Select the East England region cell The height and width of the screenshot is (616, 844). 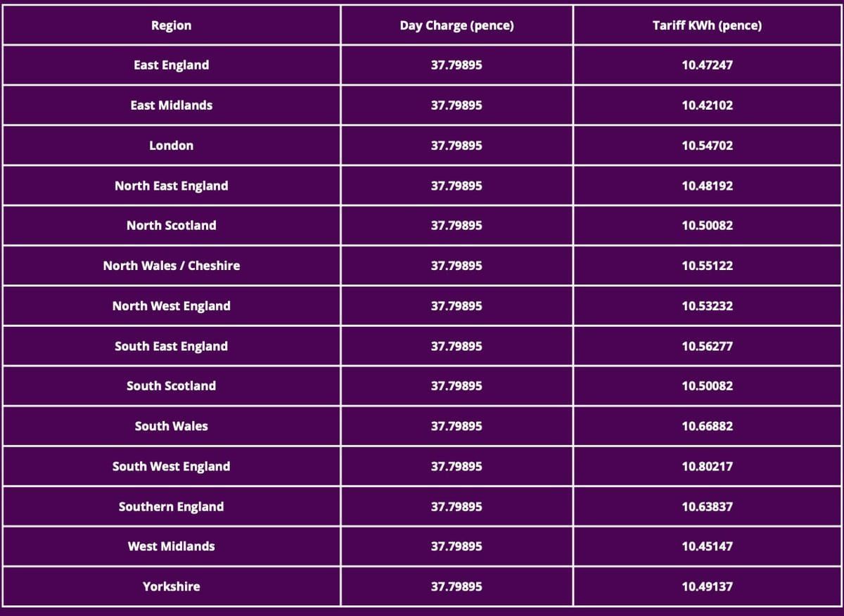click(171, 65)
